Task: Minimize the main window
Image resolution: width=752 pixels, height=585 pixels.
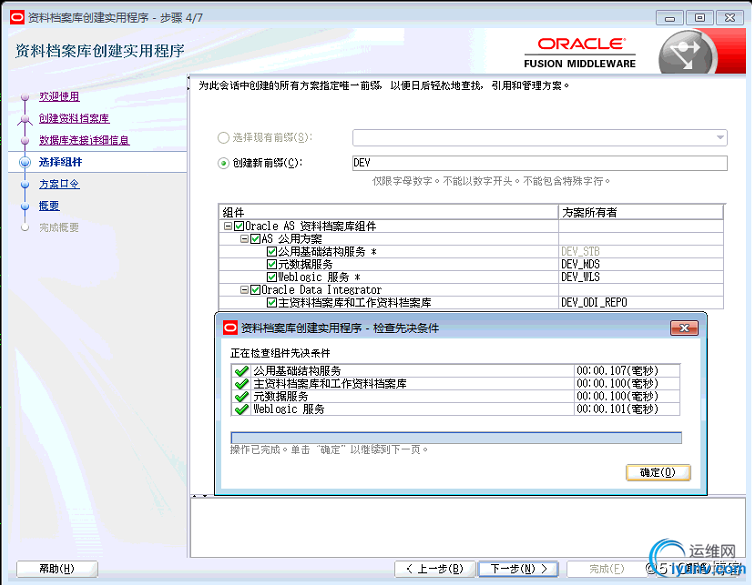Action: 670,18
